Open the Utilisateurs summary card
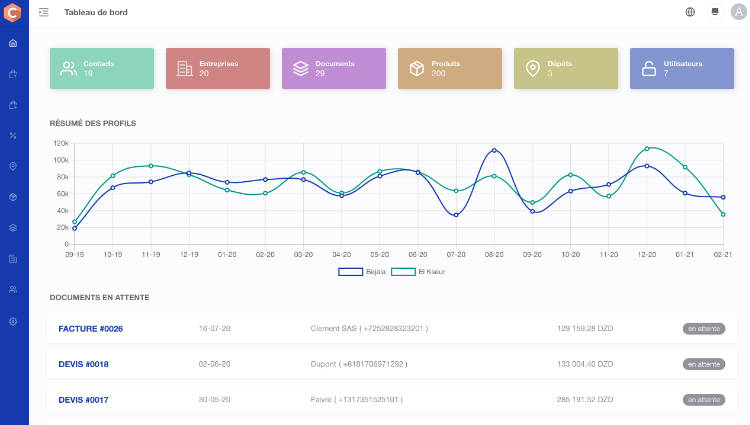750x425 pixels. click(682, 69)
